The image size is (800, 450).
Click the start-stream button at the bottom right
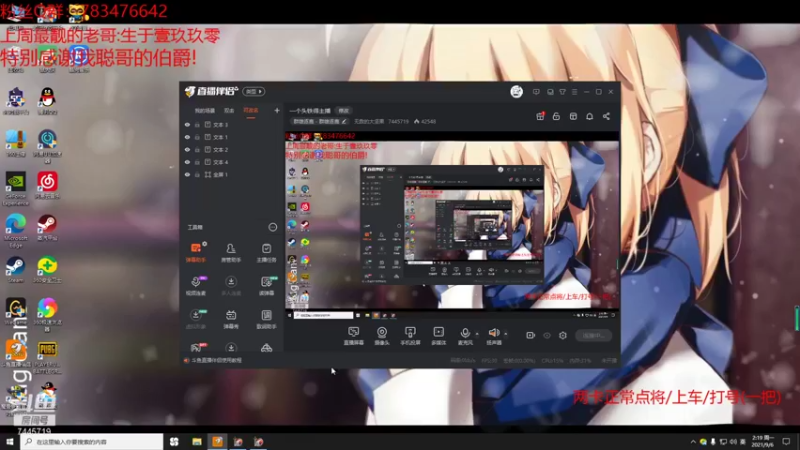(x=593, y=335)
